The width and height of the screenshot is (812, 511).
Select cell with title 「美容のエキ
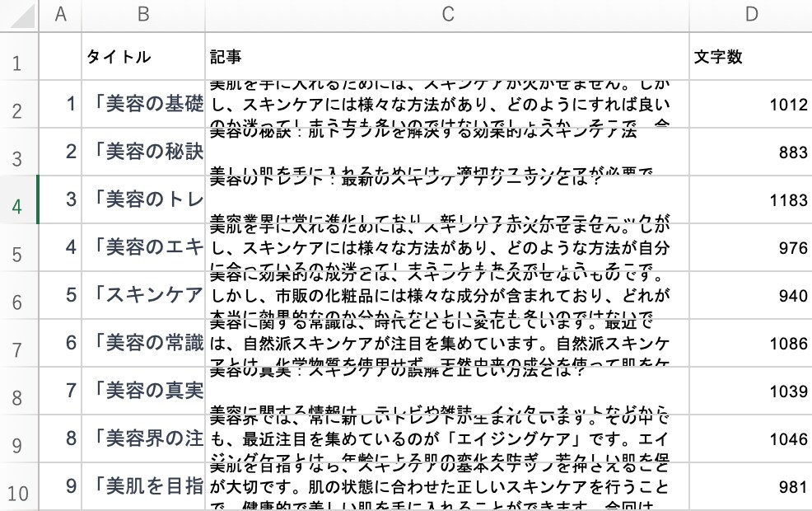point(143,248)
